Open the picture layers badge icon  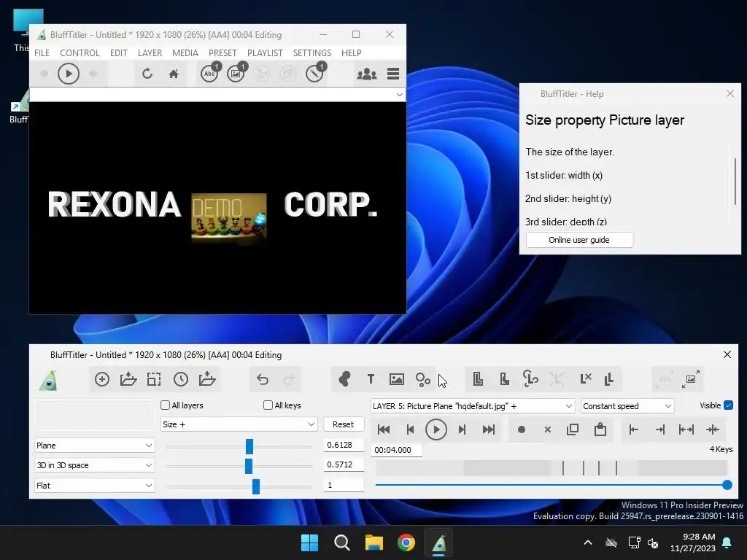click(x=237, y=73)
